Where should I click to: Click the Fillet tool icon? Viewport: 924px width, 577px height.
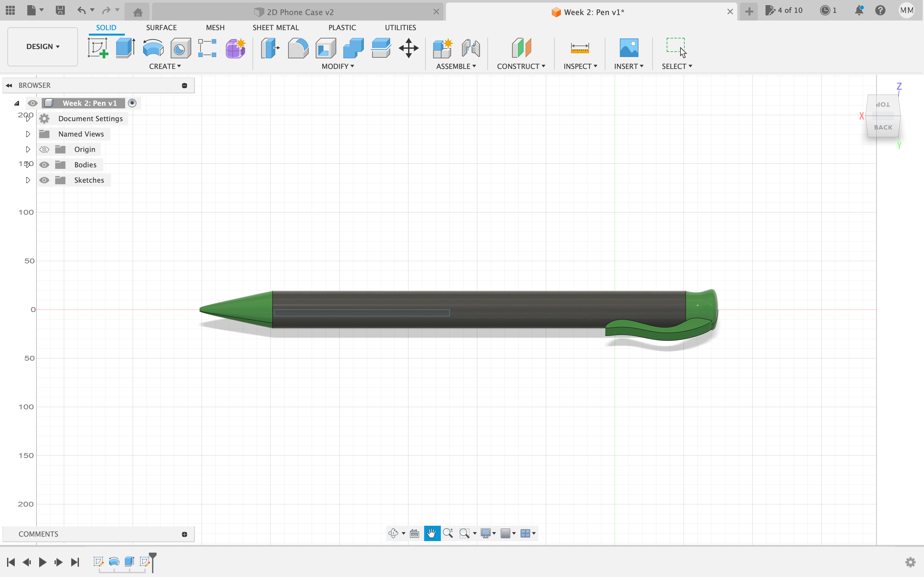(298, 48)
